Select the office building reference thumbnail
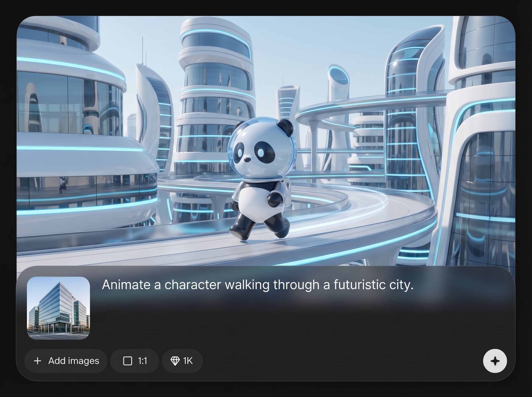This screenshot has width=532, height=397. pos(59,308)
